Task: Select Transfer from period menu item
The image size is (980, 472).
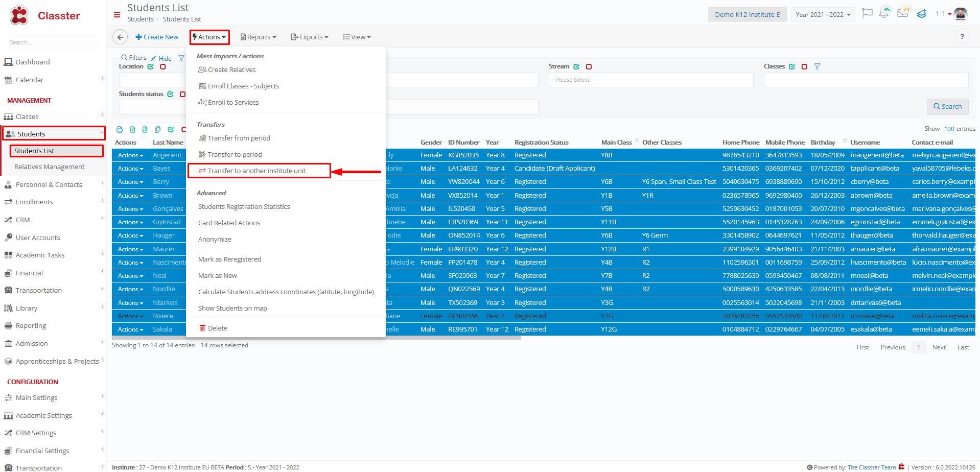Action: [x=235, y=138]
